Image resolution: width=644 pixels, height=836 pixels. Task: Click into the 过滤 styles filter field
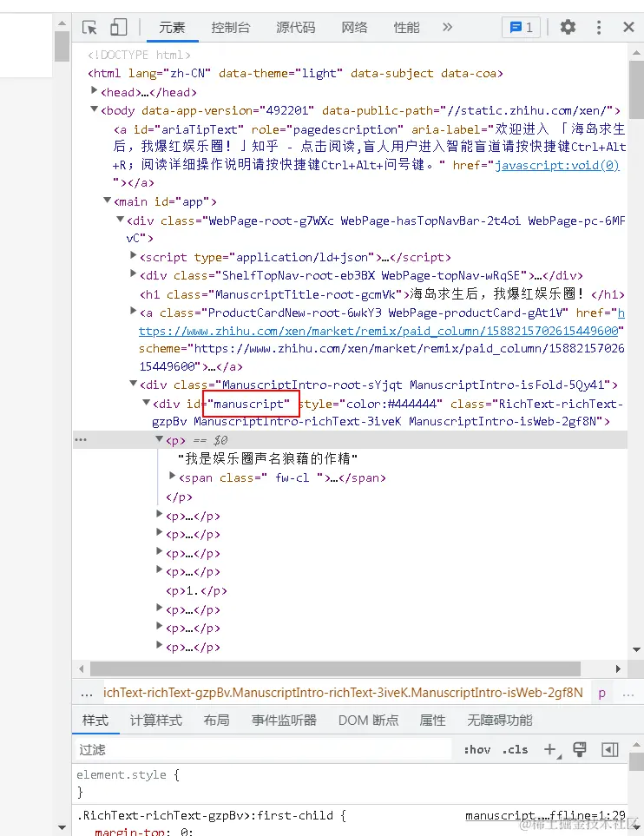(263, 750)
